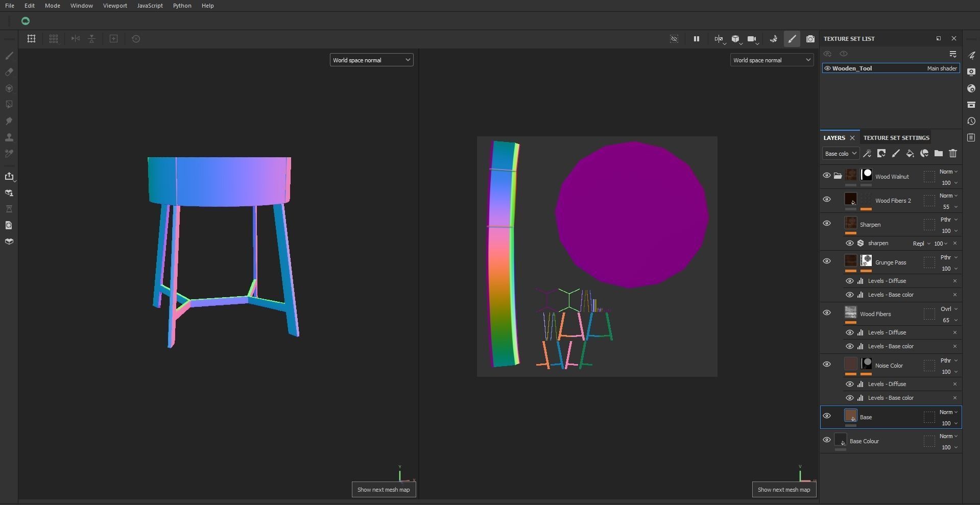Select the Eraser tool
The image size is (980, 505).
(x=9, y=72)
